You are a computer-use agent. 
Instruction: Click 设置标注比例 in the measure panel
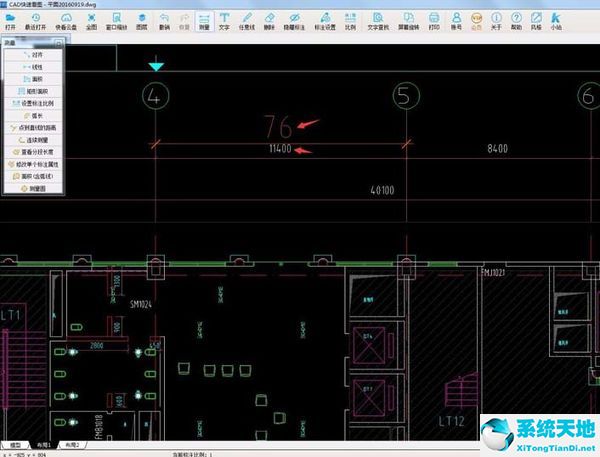pyautogui.click(x=37, y=103)
